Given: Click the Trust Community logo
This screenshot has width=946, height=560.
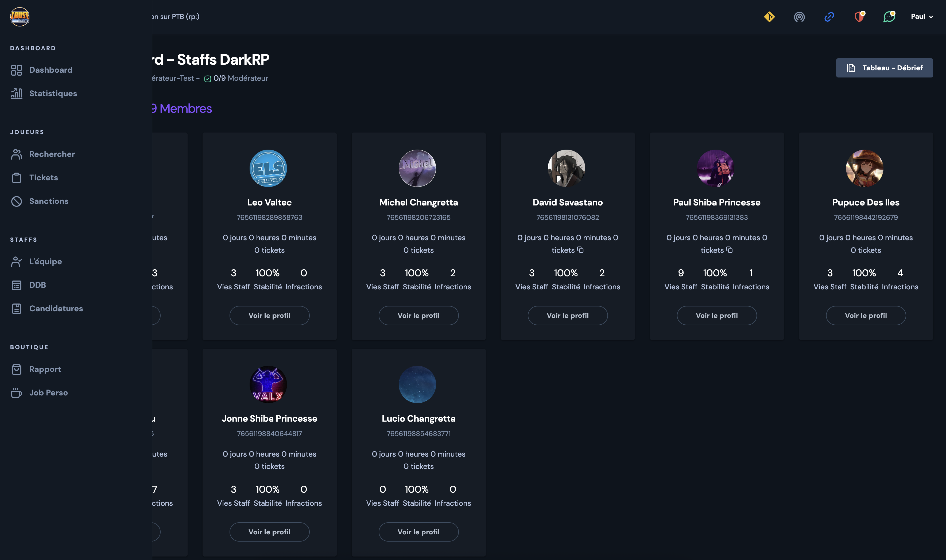Looking at the screenshot, I should click(x=20, y=17).
